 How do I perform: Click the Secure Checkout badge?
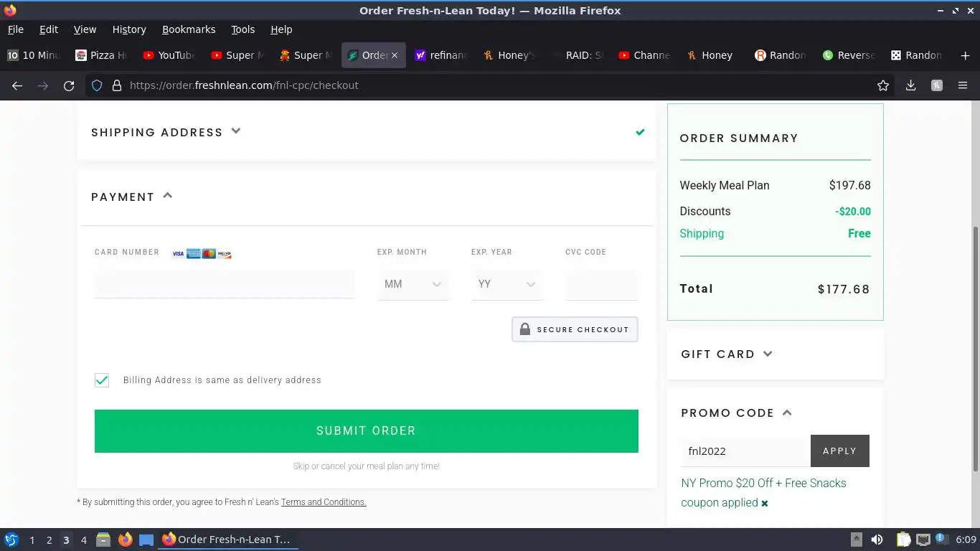[575, 329]
